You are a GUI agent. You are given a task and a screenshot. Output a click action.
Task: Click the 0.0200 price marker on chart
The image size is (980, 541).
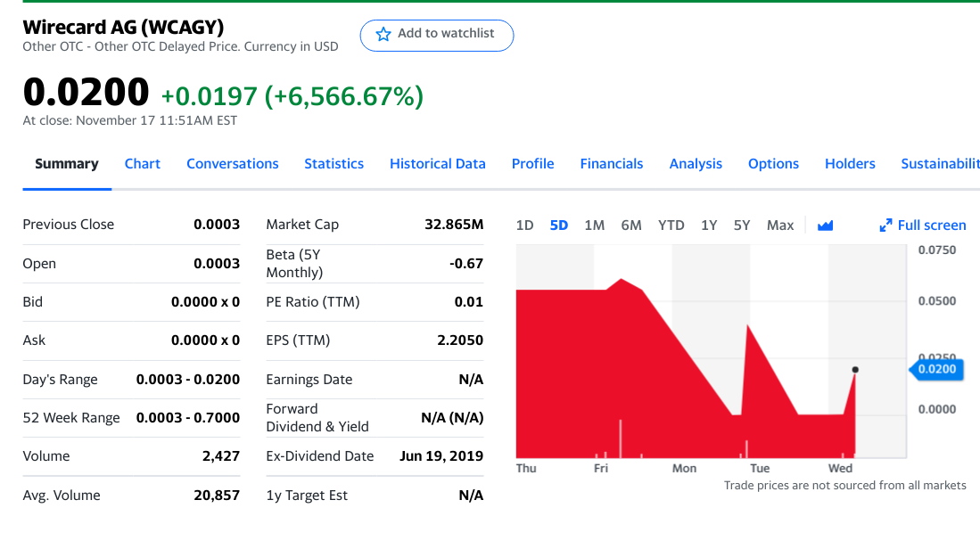936,369
